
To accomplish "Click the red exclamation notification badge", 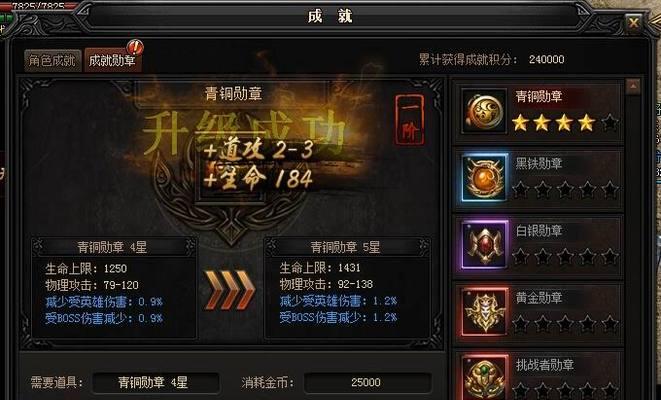I will click(135, 46).
